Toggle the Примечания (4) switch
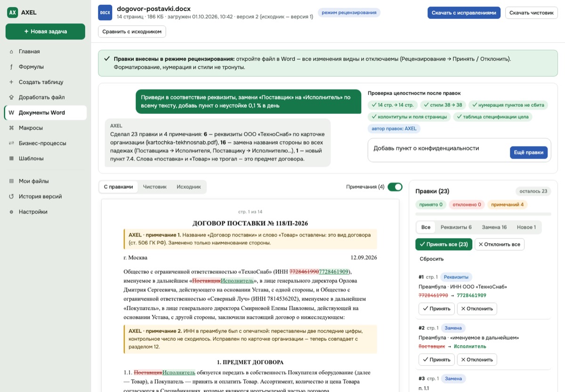Viewport: 565px width, 392px height. [x=395, y=187]
